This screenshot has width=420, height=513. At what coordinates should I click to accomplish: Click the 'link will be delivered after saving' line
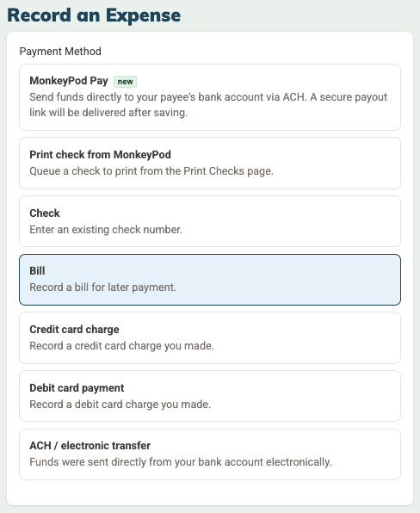(x=108, y=113)
